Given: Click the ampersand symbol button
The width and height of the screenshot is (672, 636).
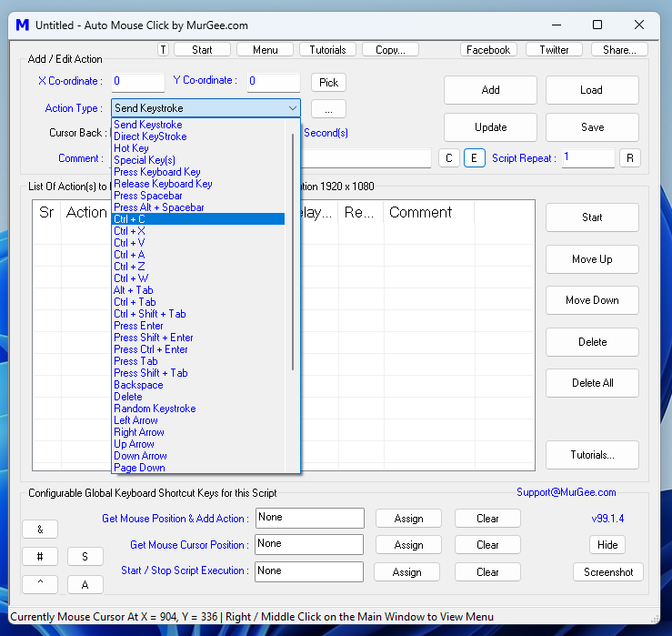Looking at the screenshot, I should point(41,530).
